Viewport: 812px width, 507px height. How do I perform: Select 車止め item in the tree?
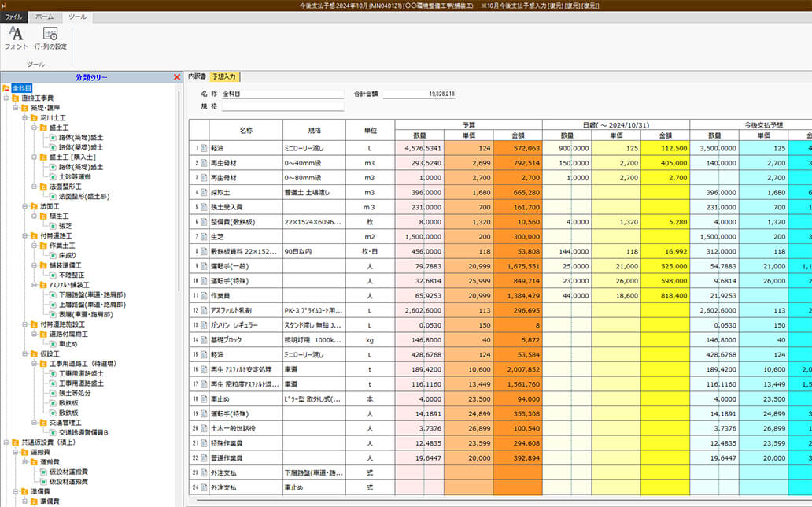[70, 343]
